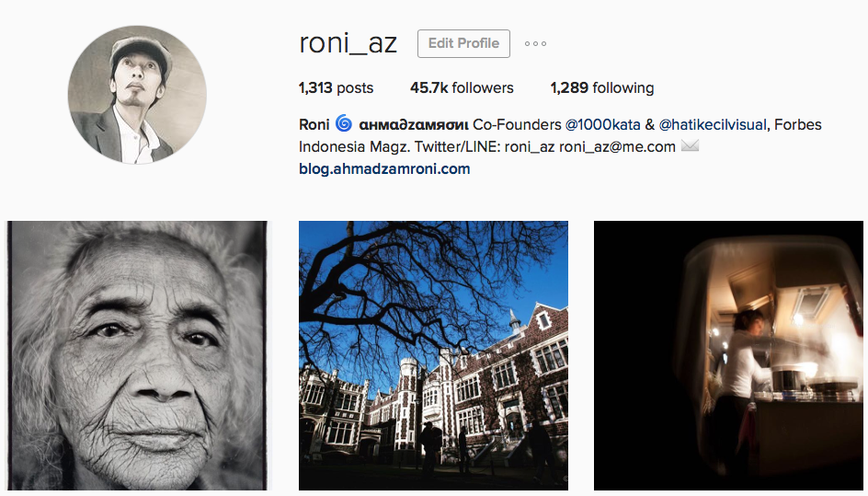Screen dimensions: 868x496
Task: Click the roni_az@me.com email text
Action: click(617, 147)
